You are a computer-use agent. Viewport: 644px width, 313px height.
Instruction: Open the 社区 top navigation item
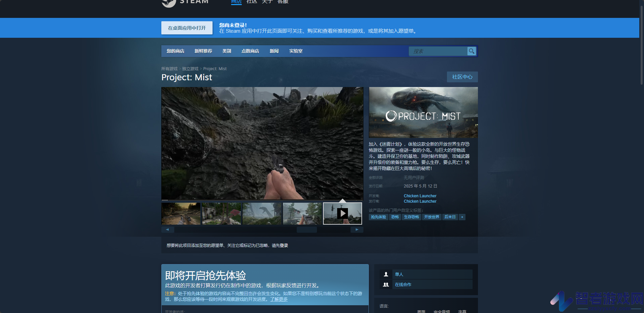[252, 2]
